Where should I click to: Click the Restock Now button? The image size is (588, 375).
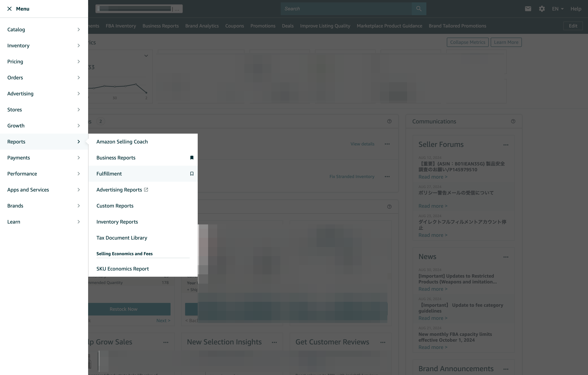coord(129,309)
